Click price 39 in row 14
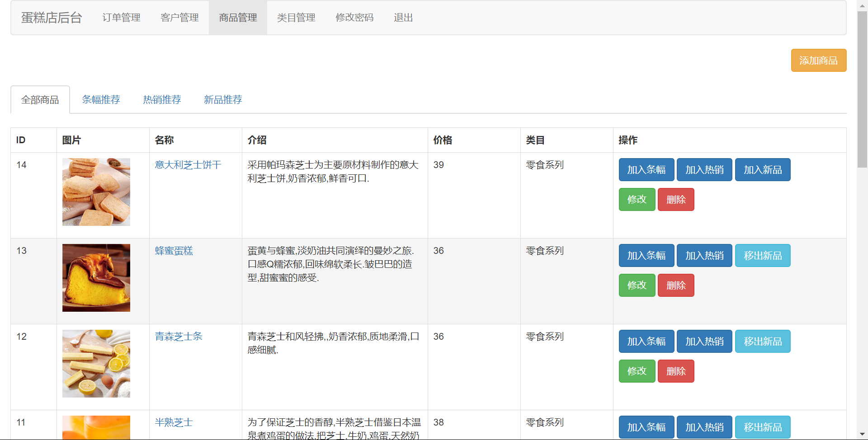This screenshot has height=440, width=868. pyautogui.click(x=439, y=165)
